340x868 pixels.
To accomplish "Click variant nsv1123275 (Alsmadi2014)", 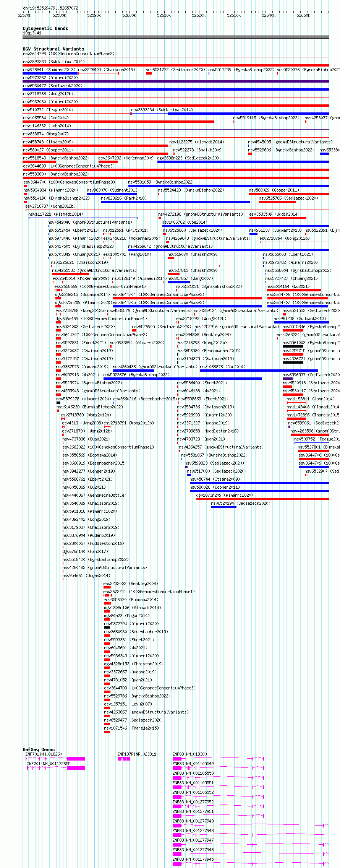I will coord(197,142).
